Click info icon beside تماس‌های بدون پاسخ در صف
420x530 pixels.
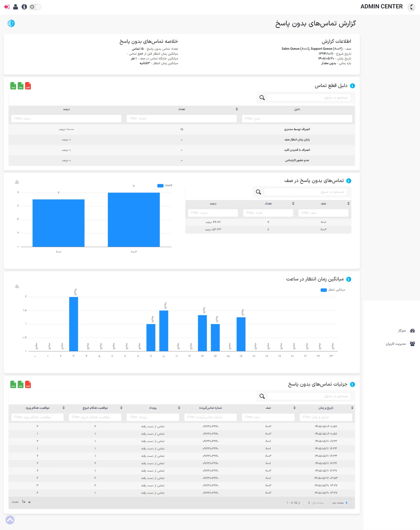coord(349,181)
